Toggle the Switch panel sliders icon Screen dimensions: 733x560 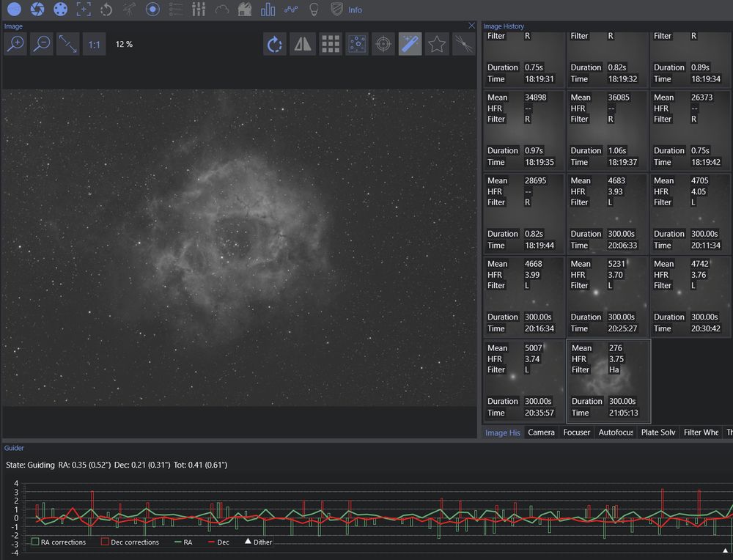click(199, 9)
